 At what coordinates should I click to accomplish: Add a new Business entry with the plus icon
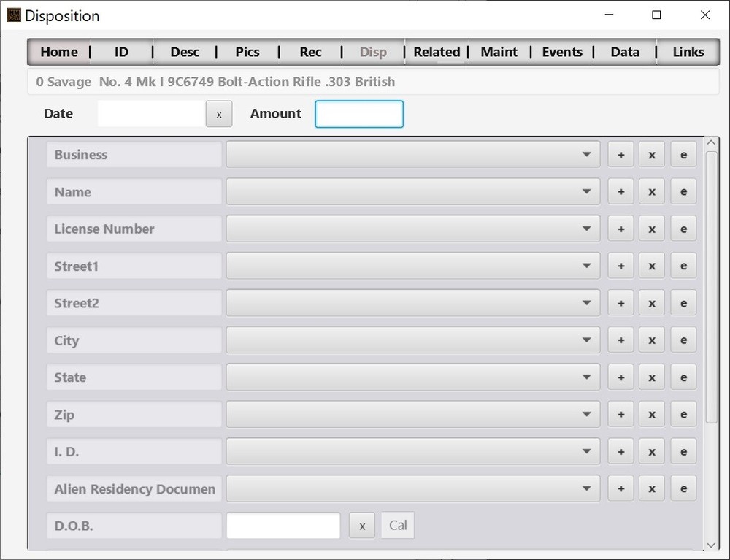[x=620, y=154]
